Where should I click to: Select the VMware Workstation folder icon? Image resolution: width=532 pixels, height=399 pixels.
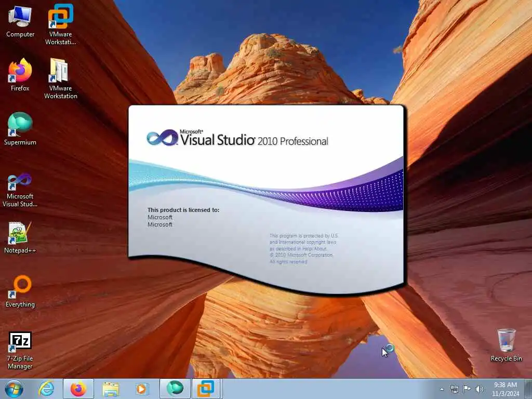60,78
